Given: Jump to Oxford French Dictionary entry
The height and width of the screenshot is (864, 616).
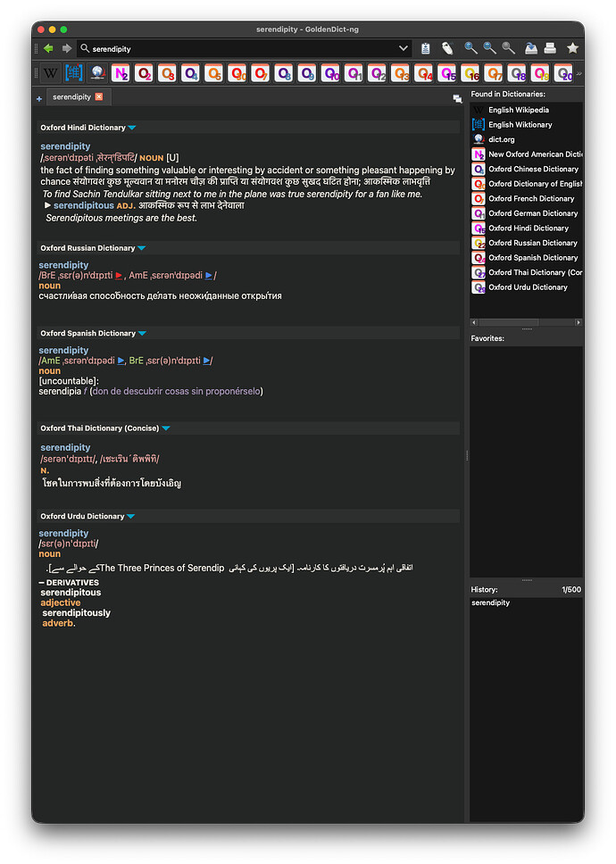Looking at the screenshot, I should [x=526, y=199].
